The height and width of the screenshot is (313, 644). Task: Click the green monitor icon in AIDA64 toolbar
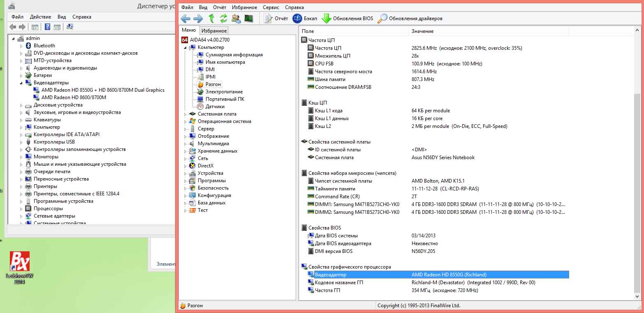[248, 19]
